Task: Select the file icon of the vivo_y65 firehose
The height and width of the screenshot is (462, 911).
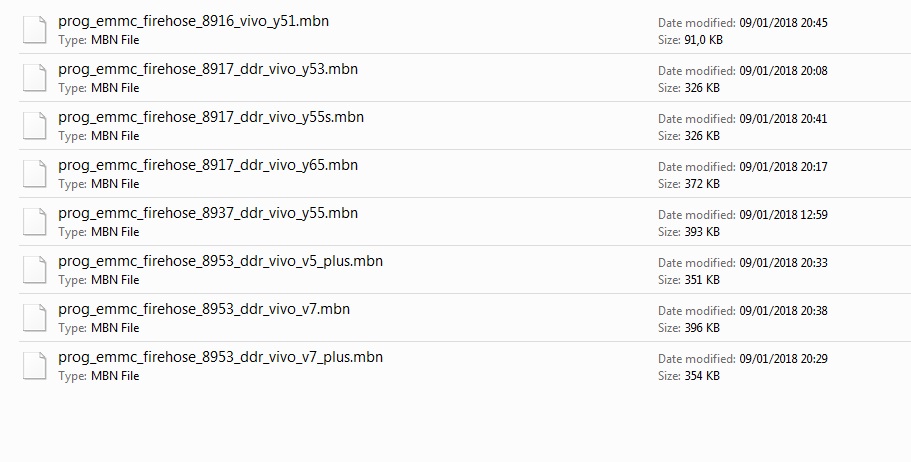Action: pos(35,174)
